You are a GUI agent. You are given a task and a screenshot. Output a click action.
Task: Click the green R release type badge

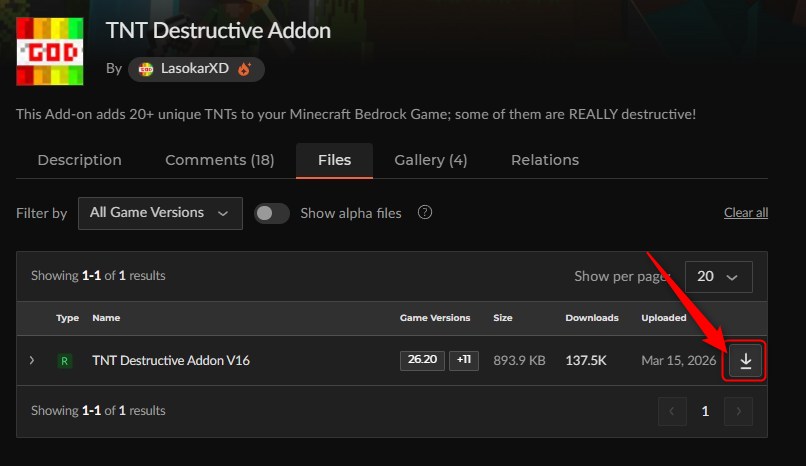tap(64, 361)
